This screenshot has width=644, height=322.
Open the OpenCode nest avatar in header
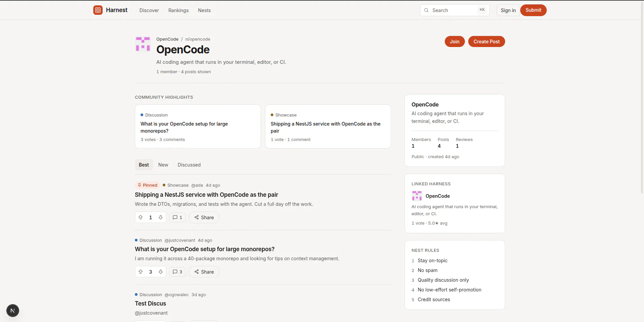tap(143, 44)
